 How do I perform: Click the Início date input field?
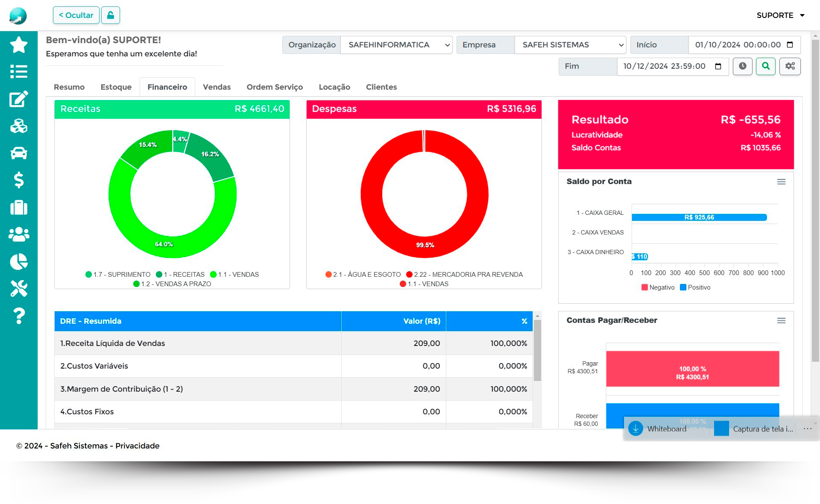[744, 45]
